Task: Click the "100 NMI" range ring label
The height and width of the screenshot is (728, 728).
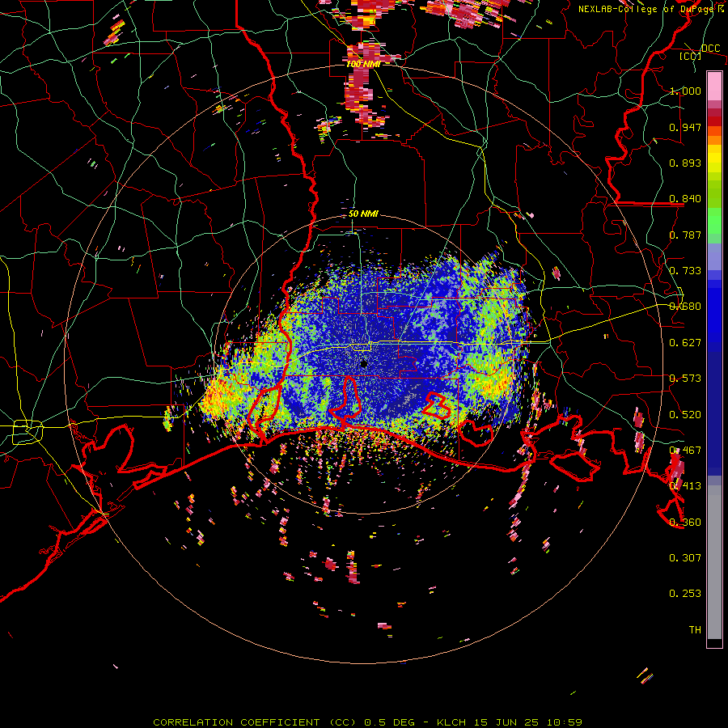Action: 363,64
